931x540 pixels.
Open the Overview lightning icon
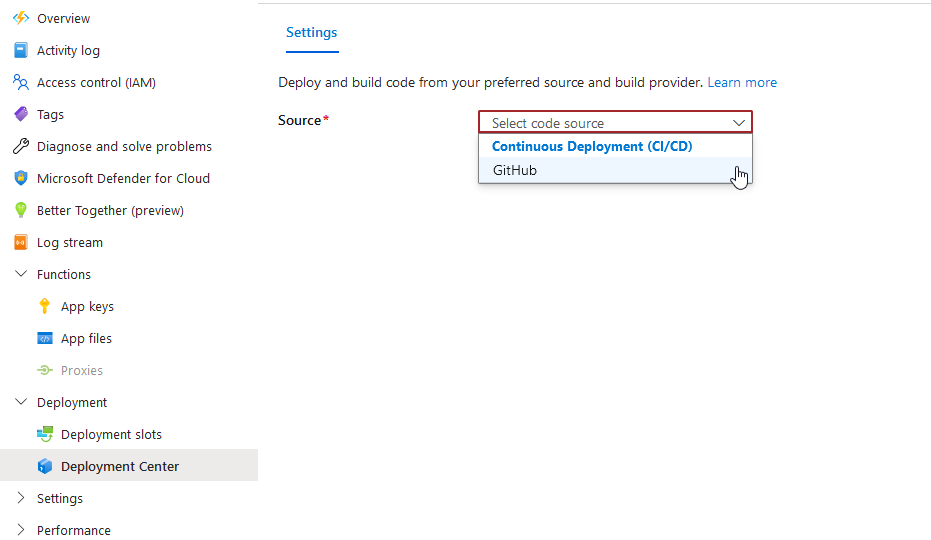(21, 18)
